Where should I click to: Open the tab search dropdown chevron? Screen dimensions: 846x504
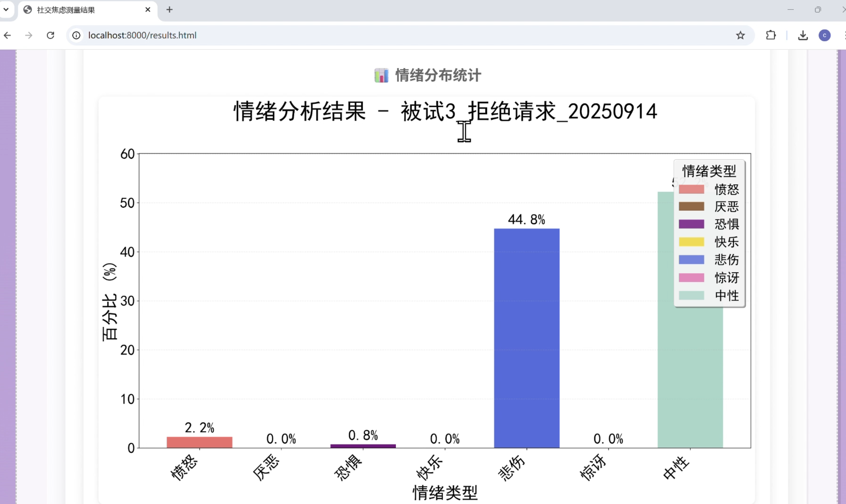click(6, 9)
